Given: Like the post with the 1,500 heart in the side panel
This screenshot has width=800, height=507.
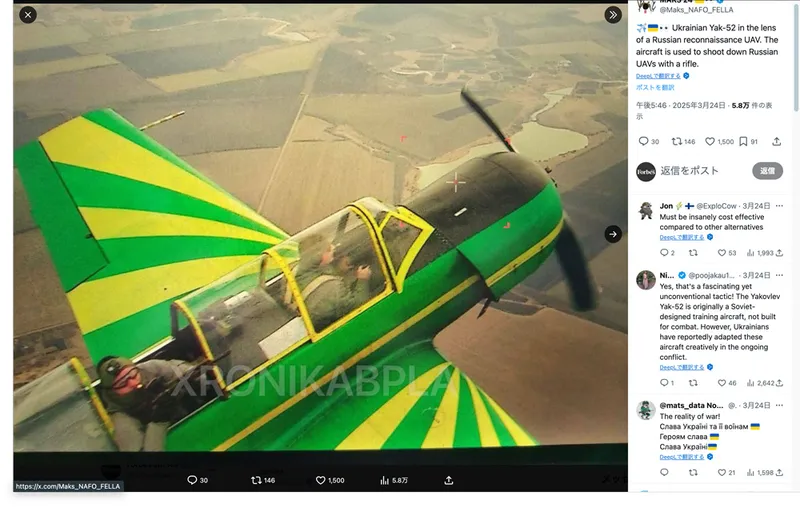Looking at the screenshot, I should click(x=719, y=141).
